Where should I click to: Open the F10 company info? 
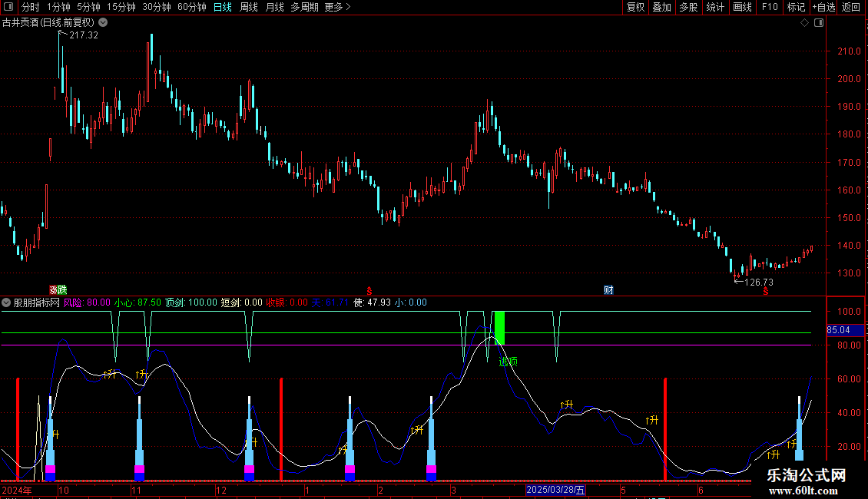tap(770, 7)
